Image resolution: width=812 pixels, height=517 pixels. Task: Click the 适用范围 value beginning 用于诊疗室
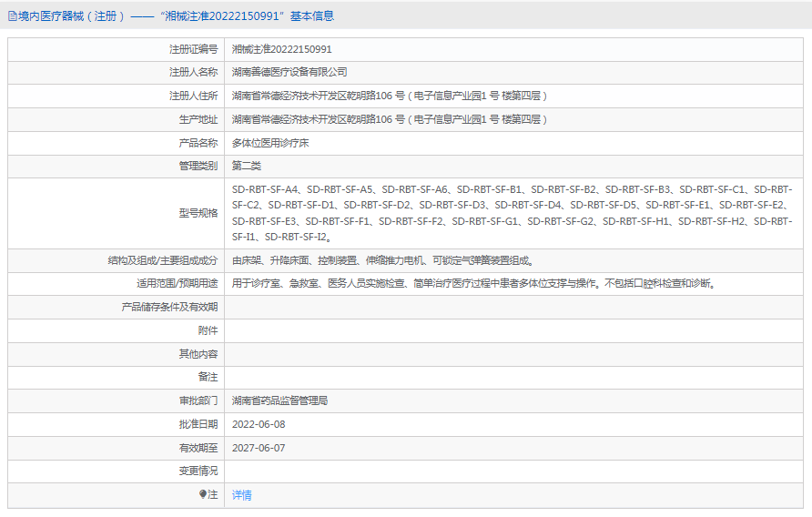[x=474, y=283]
